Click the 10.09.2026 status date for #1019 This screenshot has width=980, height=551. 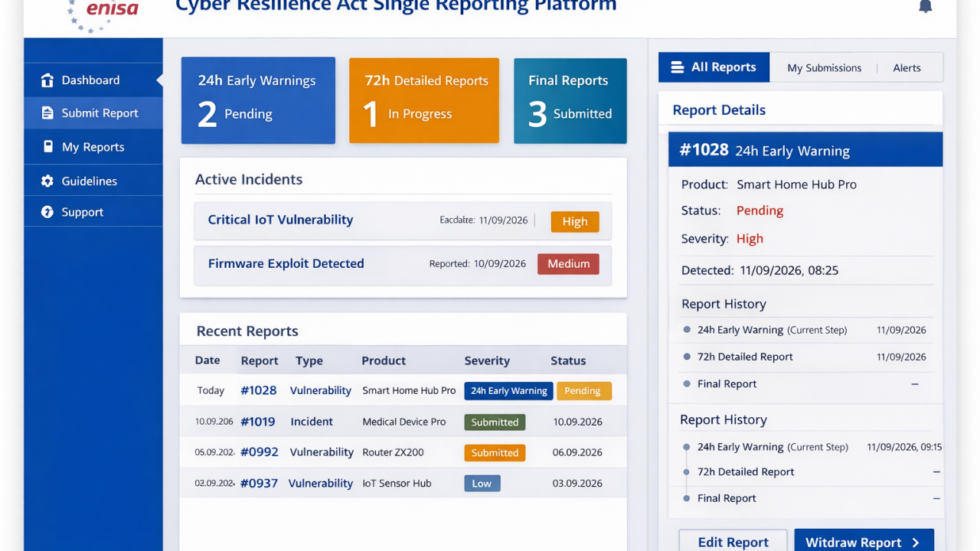coord(577,422)
